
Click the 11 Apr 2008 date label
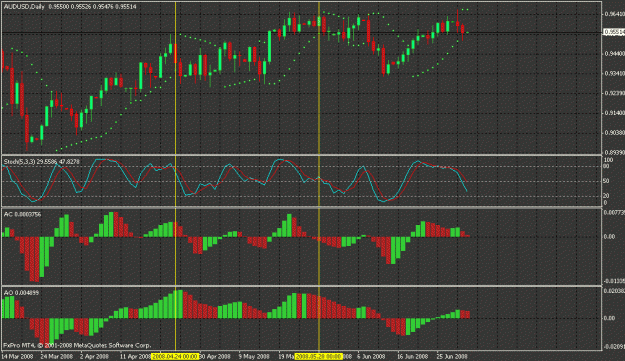(136, 356)
